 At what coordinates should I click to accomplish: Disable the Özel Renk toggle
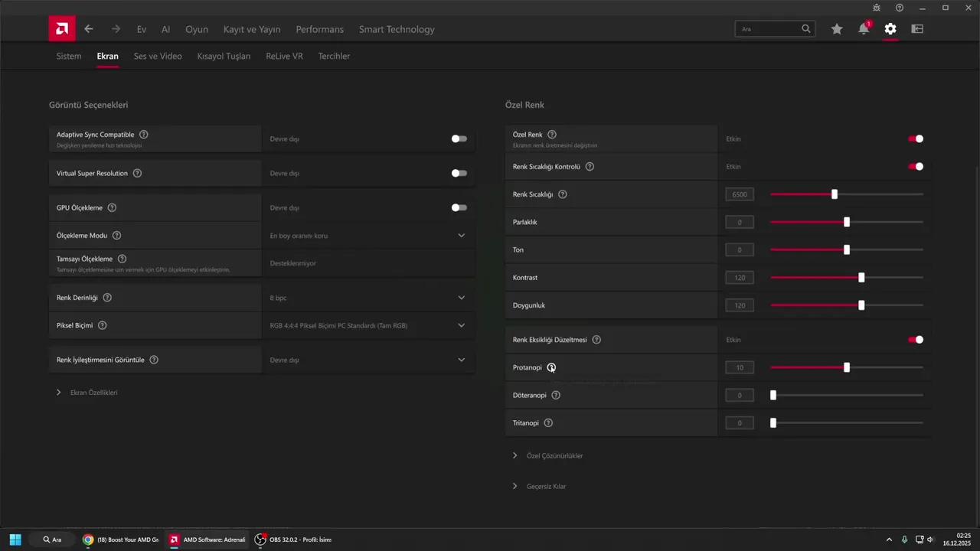coord(916,139)
